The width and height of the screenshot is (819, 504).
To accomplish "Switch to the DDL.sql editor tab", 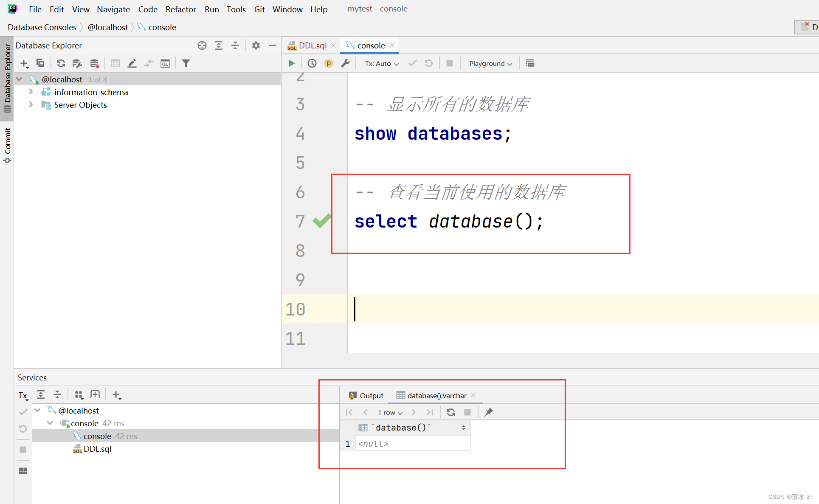I will click(x=307, y=45).
